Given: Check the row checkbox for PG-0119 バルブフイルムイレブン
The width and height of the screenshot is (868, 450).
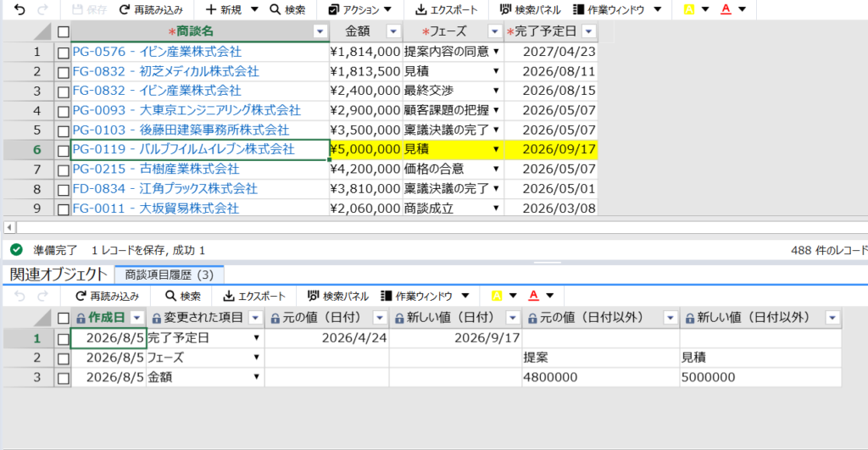Looking at the screenshot, I should pyautogui.click(x=63, y=151).
